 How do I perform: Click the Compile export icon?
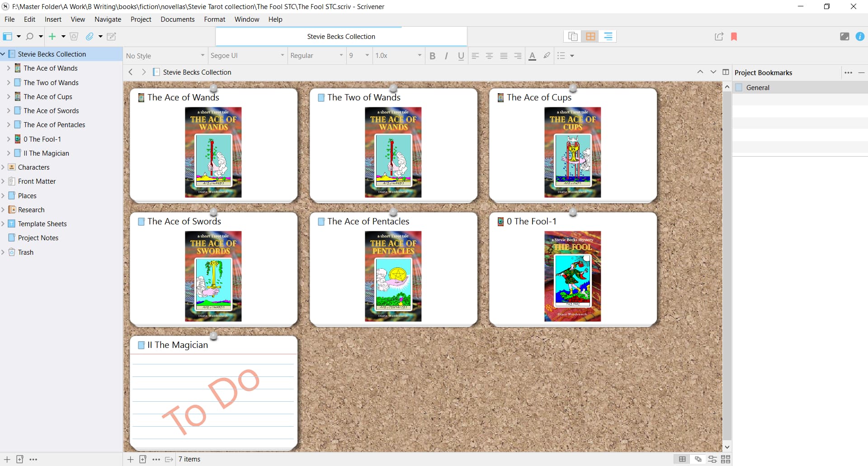point(719,37)
